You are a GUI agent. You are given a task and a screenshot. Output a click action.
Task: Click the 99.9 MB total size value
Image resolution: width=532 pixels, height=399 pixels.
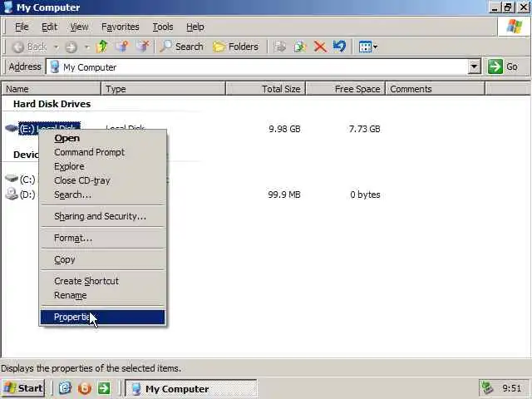coord(284,195)
